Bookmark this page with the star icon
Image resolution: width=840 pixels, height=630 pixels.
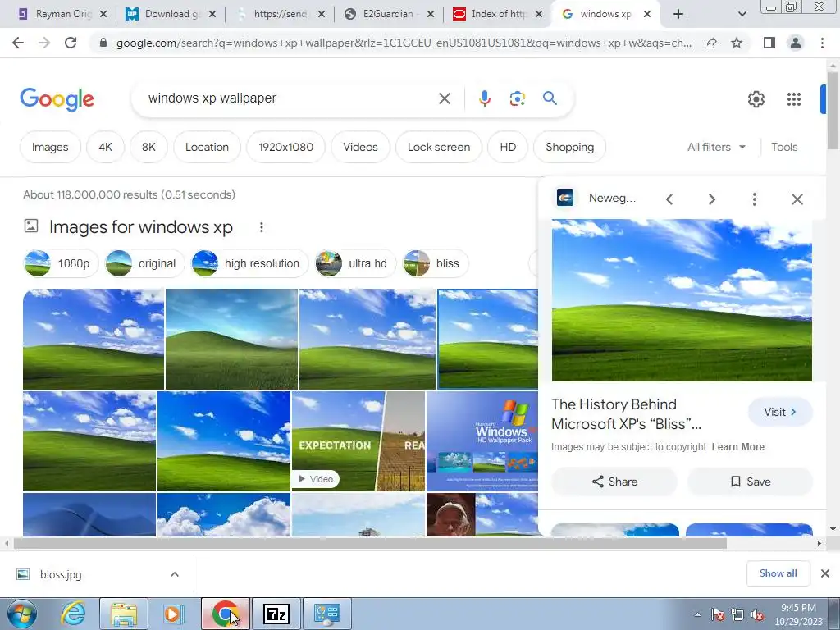[x=737, y=43]
